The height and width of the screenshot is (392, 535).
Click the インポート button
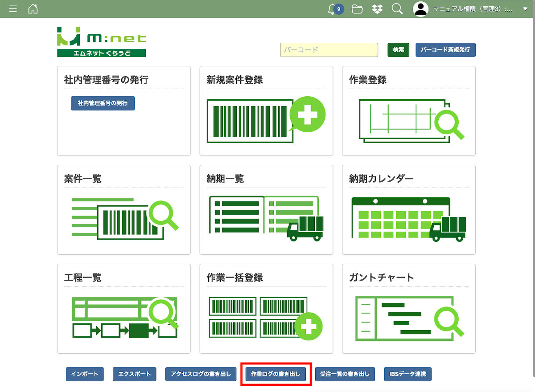(85, 374)
